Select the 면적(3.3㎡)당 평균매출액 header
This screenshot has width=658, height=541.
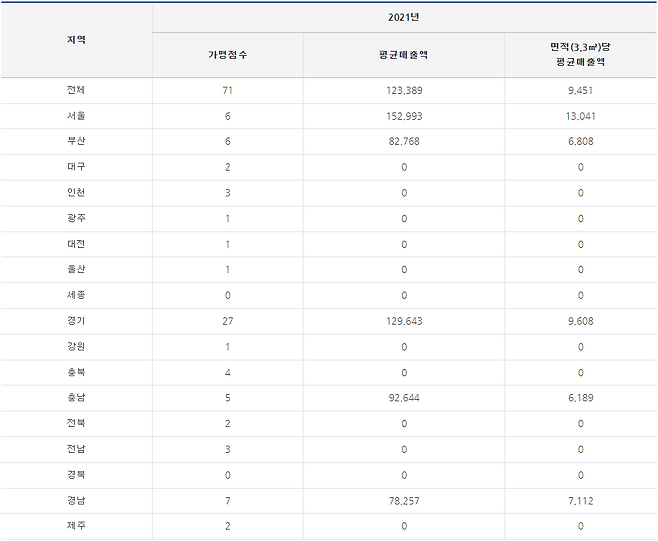tap(580, 54)
